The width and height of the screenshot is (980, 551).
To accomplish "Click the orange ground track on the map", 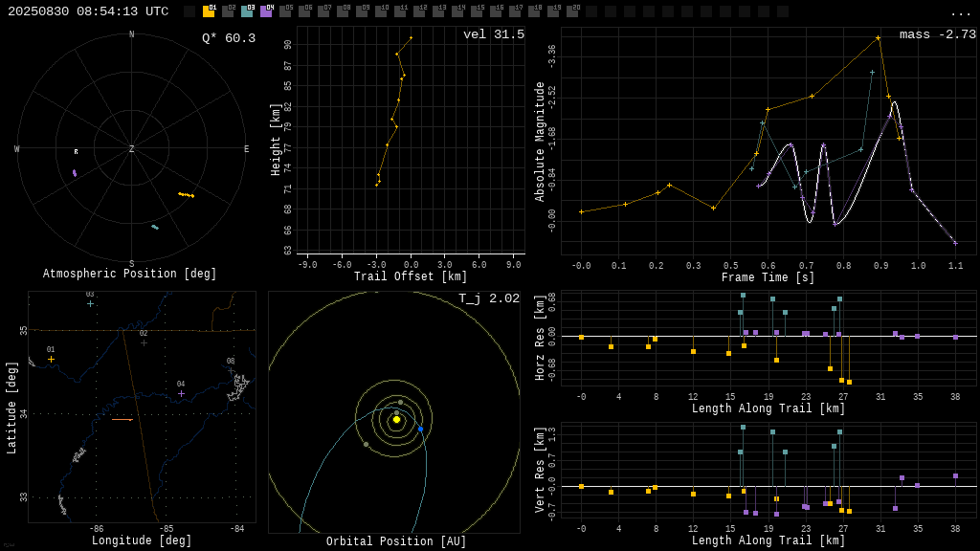I will 122,420.
